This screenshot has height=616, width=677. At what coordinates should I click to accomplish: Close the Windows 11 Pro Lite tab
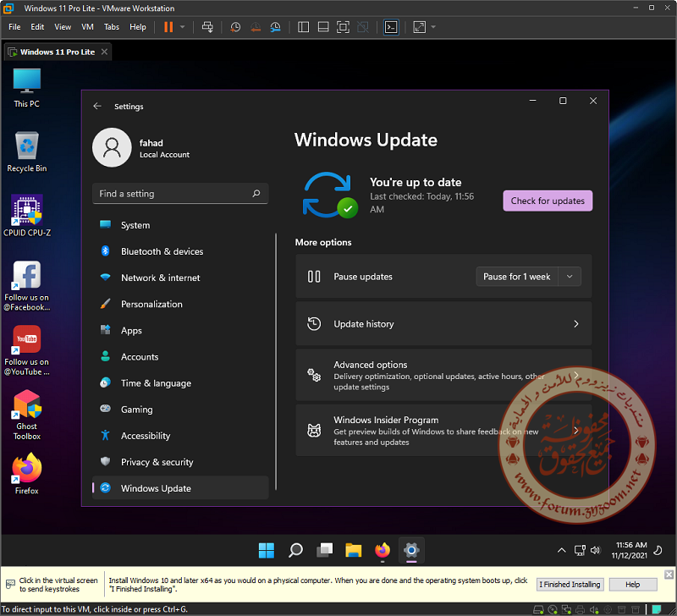click(x=104, y=52)
